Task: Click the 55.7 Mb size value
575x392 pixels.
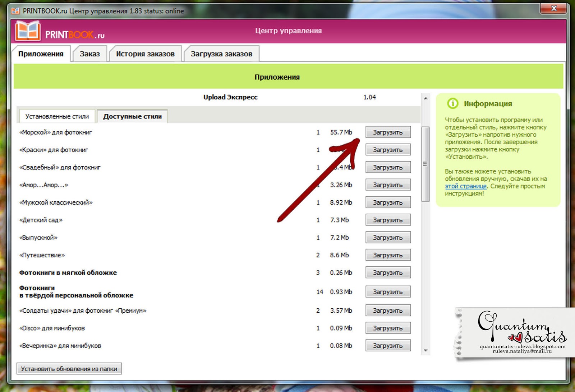Action: click(341, 132)
